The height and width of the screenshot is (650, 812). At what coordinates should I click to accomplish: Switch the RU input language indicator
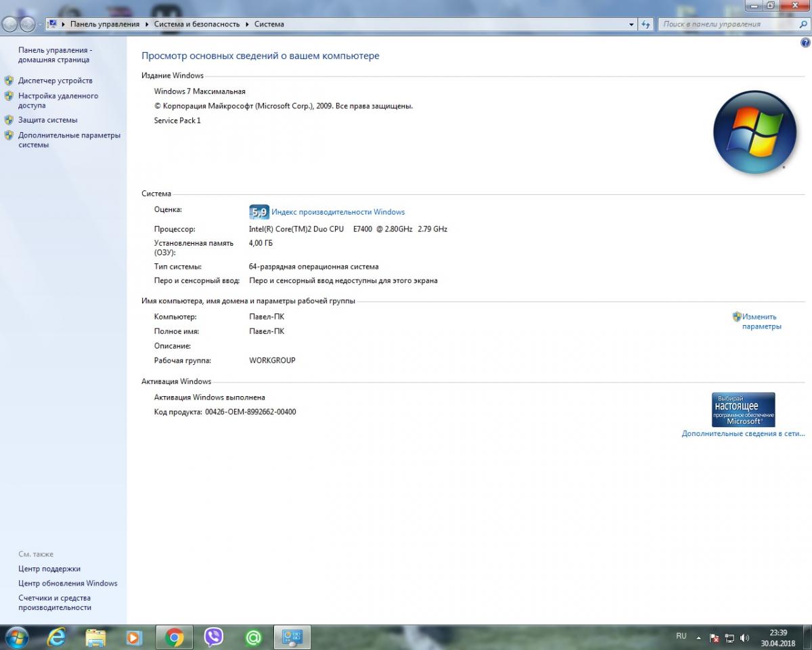tap(681, 636)
